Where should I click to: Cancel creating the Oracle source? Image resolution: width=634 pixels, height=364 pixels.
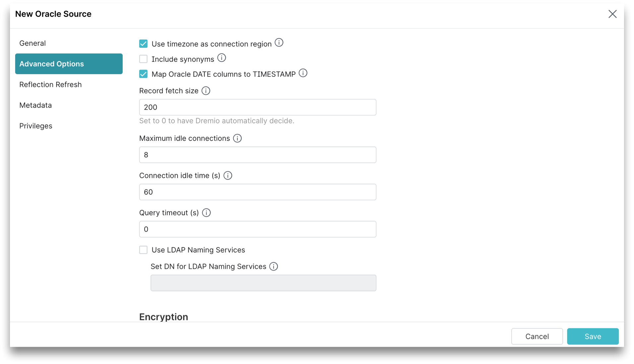tap(537, 336)
